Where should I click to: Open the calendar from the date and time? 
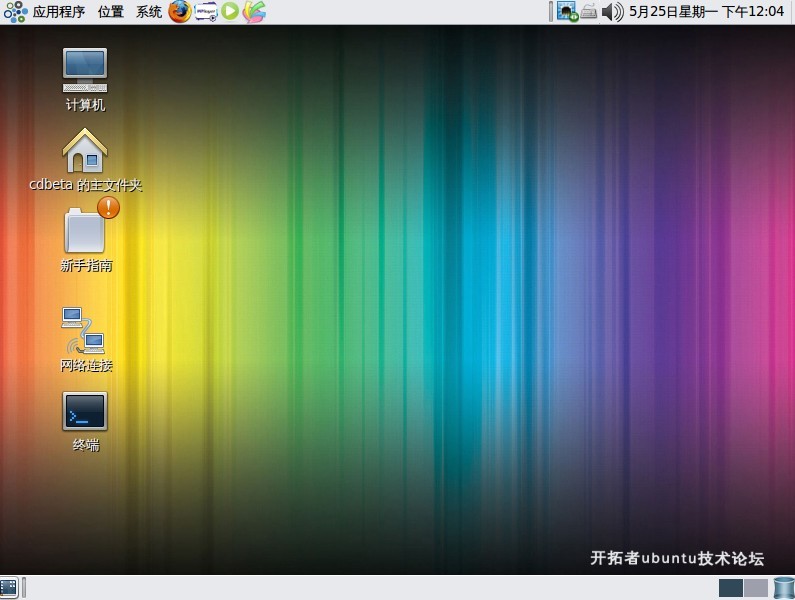[x=706, y=12]
